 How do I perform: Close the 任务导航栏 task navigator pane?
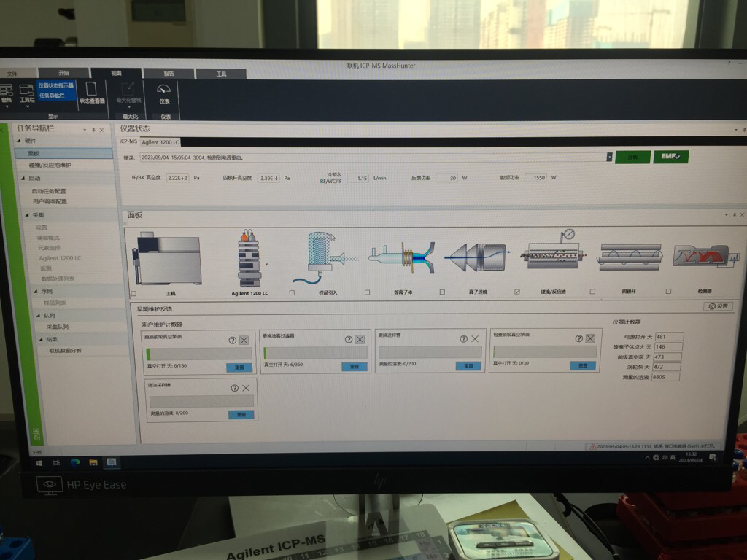(x=101, y=130)
